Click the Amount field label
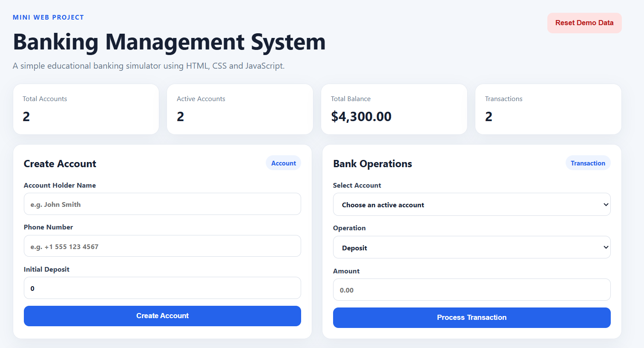The width and height of the screenshot is (644, 348). click(x=346, y=271)
